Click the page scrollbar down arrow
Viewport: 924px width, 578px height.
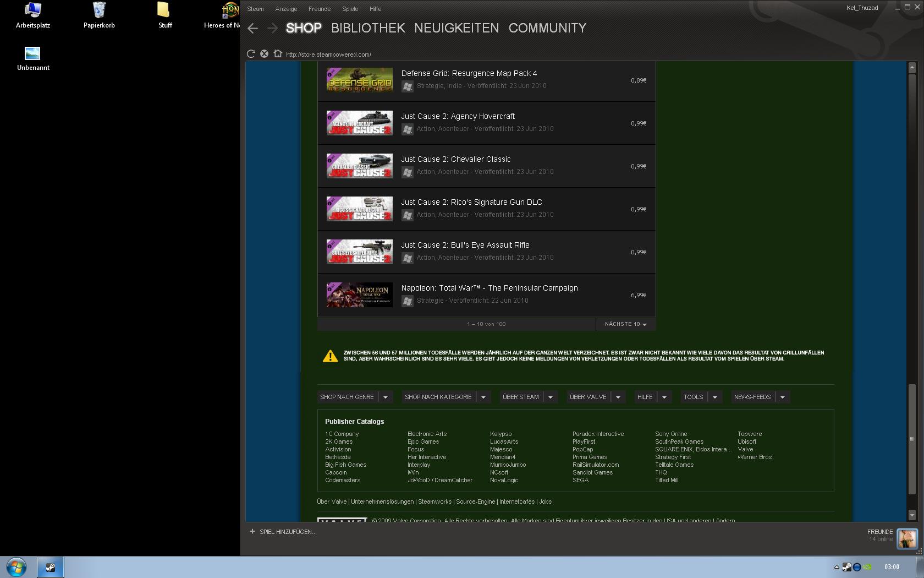tap(912, 515)
